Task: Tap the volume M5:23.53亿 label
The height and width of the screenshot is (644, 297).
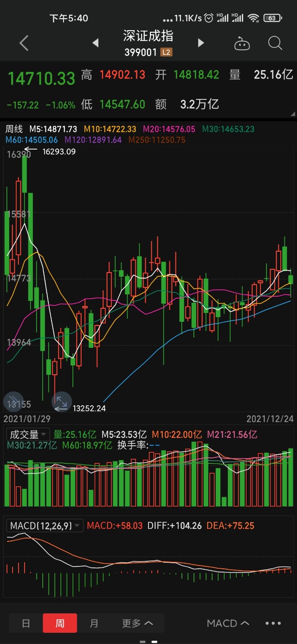Action: pyautogui.click(x=124, y=435)
